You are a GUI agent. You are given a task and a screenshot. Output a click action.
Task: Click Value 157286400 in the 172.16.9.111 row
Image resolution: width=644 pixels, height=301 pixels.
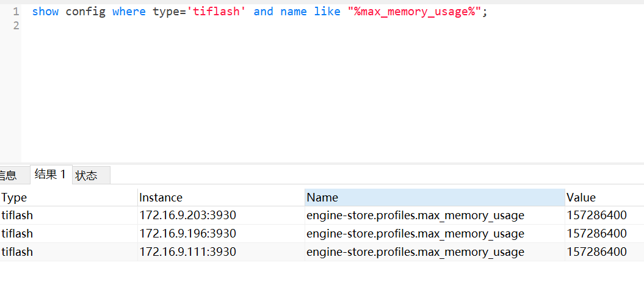point(596,252)
